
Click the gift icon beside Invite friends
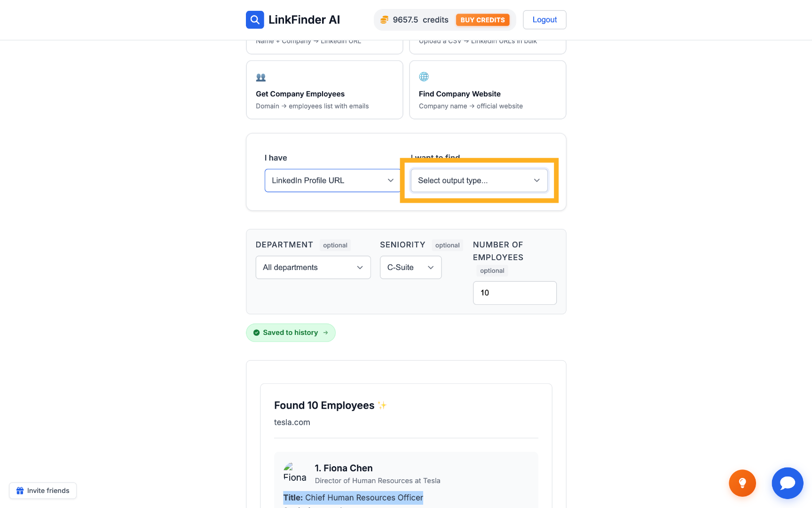tap(20, 491)
